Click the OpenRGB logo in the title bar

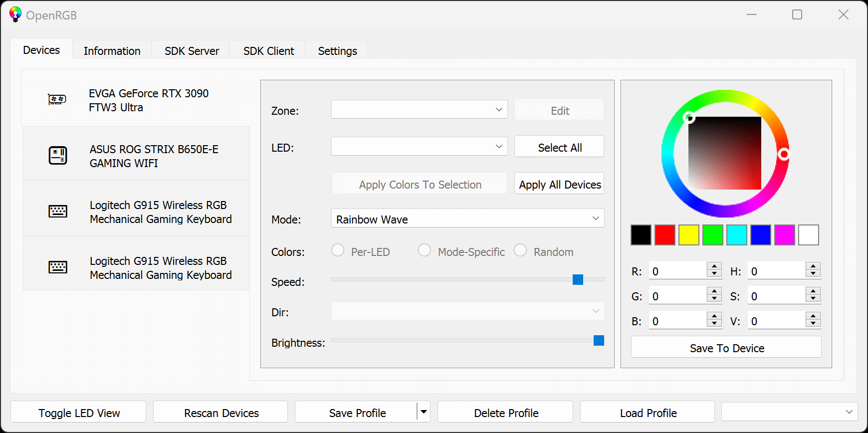[15, 14]
